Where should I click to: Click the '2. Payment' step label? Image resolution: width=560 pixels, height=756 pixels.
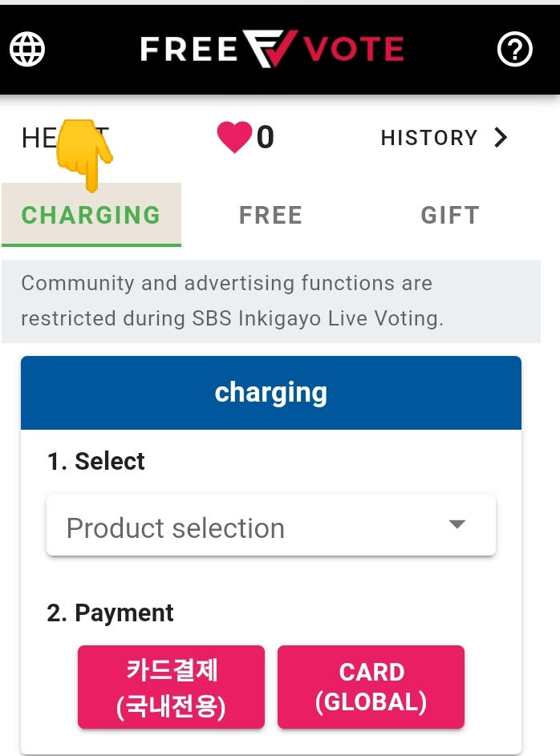click(x=110, y=612)
